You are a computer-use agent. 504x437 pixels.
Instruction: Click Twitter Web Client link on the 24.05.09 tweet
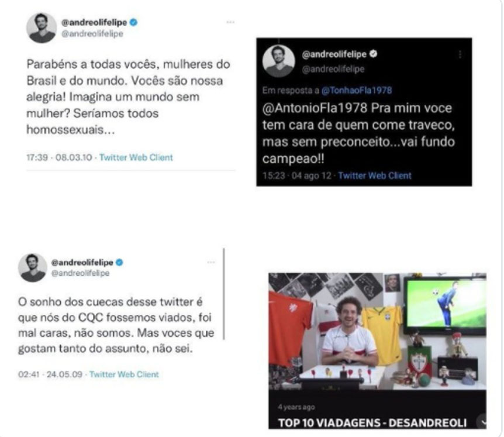[124, 374]
